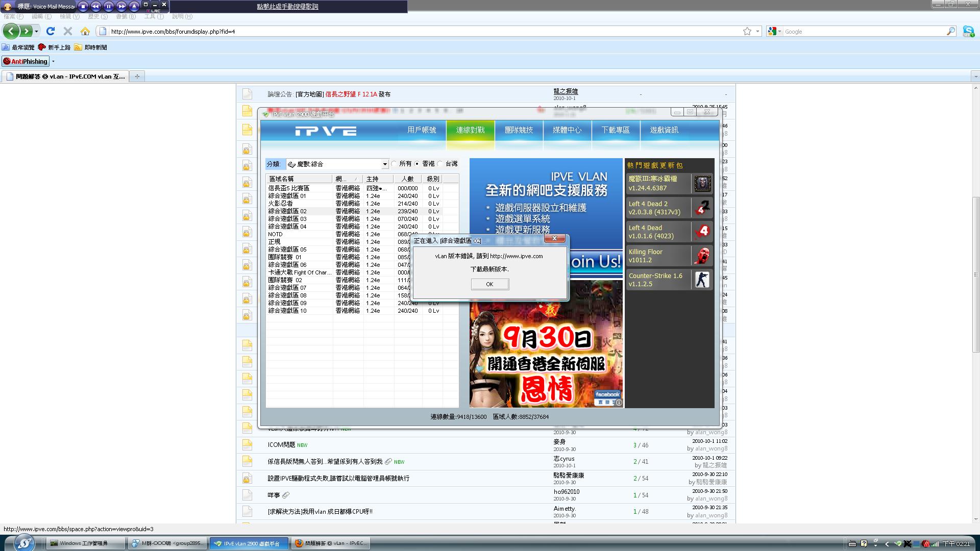Expand the back/forward history dropdown arrow
The height and width of the screenshot is (551, 980).
click(36, 31)
